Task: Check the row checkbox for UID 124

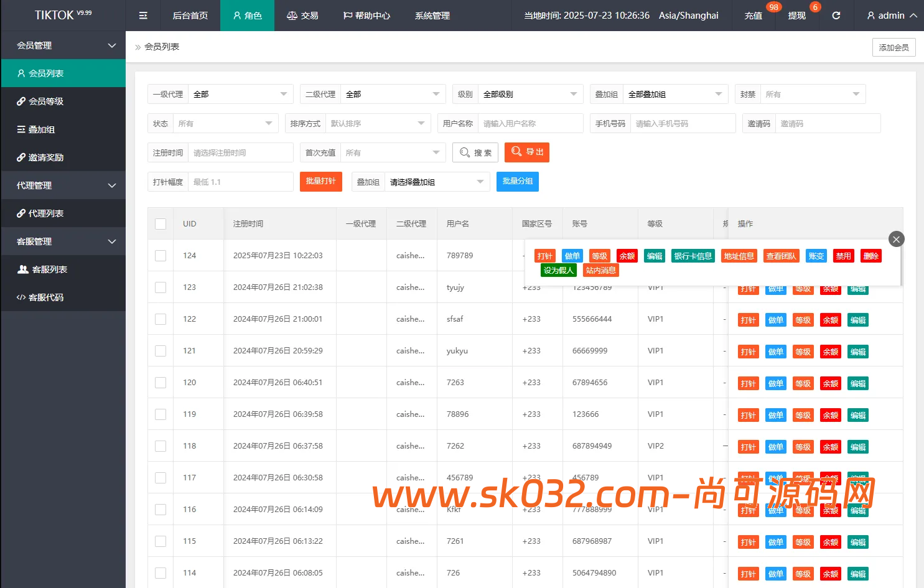Action: pos(161,255)
